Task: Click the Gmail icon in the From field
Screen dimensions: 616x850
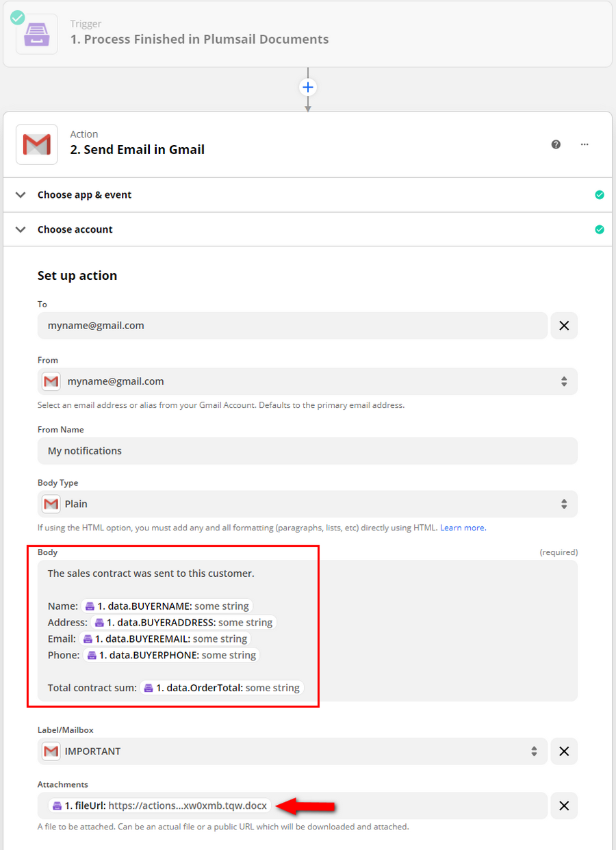Action: tap(51, 381)
